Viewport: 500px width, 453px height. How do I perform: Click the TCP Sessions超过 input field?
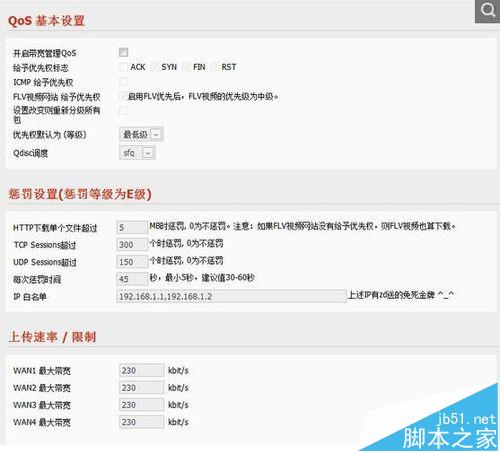[x=132, y=244]
